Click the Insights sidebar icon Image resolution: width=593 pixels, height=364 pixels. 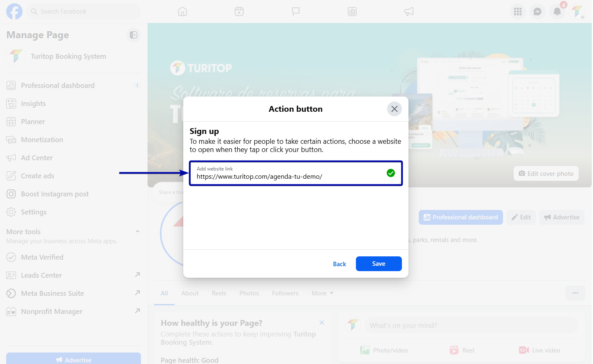pyautogui.click(x=11, y=104)
